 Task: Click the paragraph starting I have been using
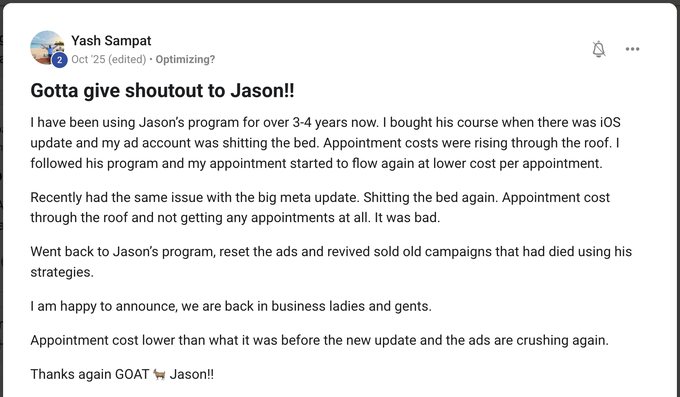coord(325,143)
